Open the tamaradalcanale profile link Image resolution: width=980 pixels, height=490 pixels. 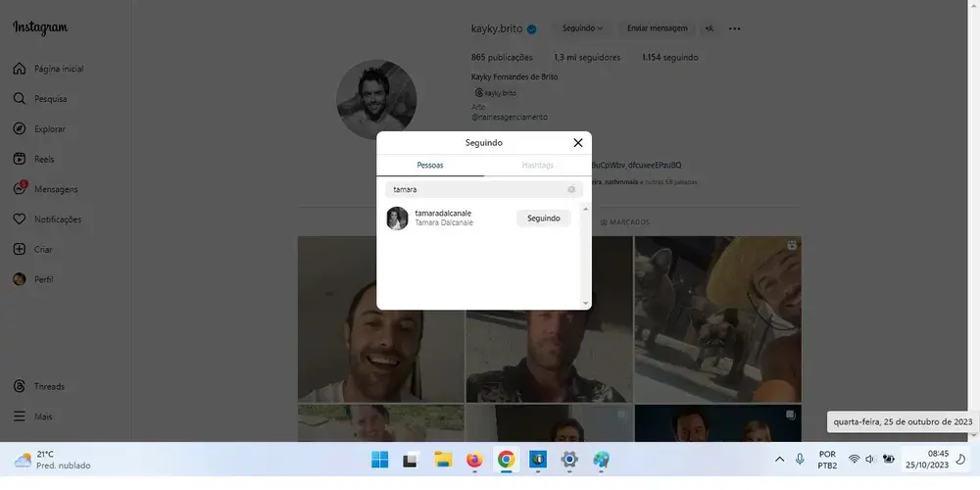click(443, 213)
